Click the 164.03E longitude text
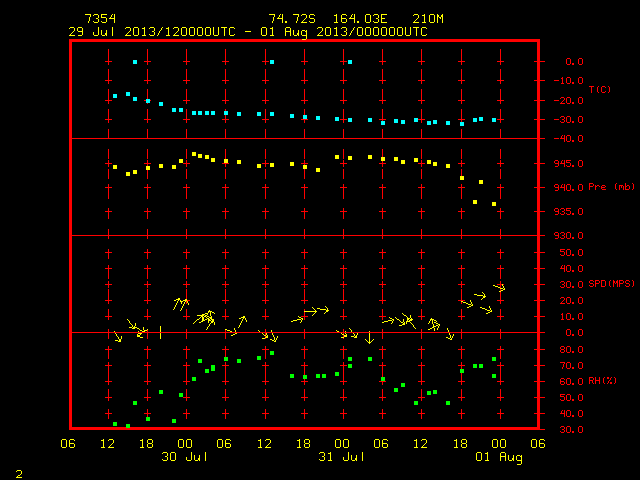This screenshot has height=480, width=640. [360, 19]
